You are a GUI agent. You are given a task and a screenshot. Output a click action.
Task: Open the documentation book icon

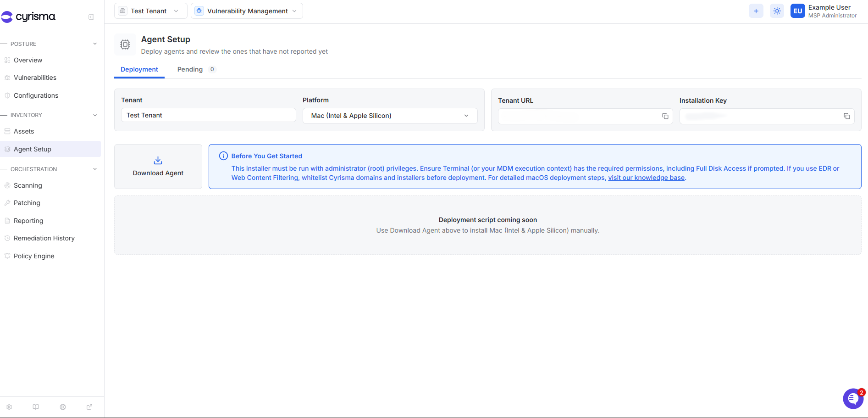(x=36, y=407)
